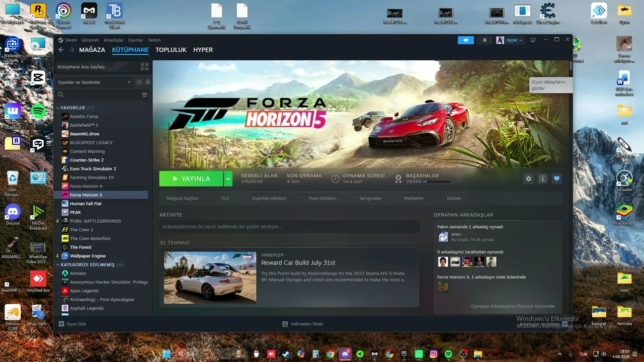Click the green YAYINLA button

coord(191,178)
